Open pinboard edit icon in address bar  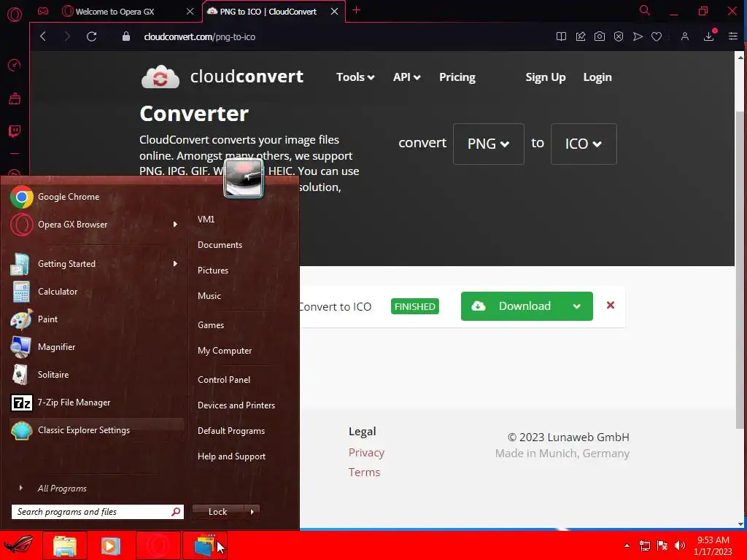coord(580,36)
